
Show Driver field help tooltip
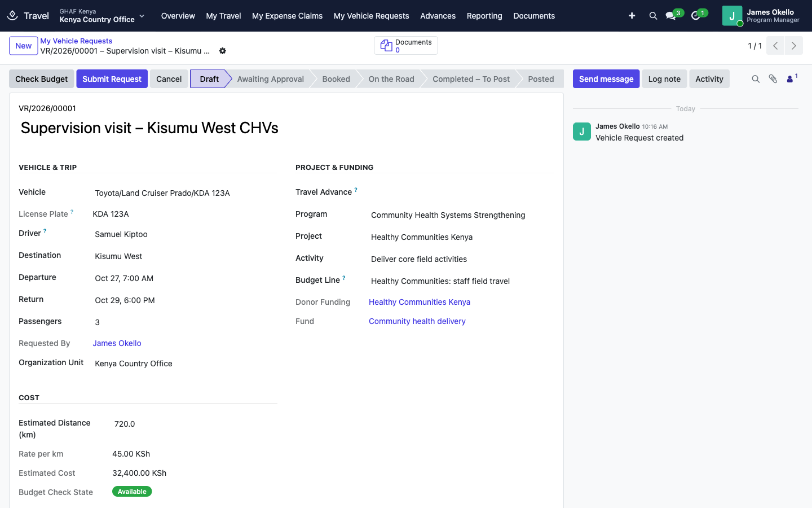pos(45,231)
